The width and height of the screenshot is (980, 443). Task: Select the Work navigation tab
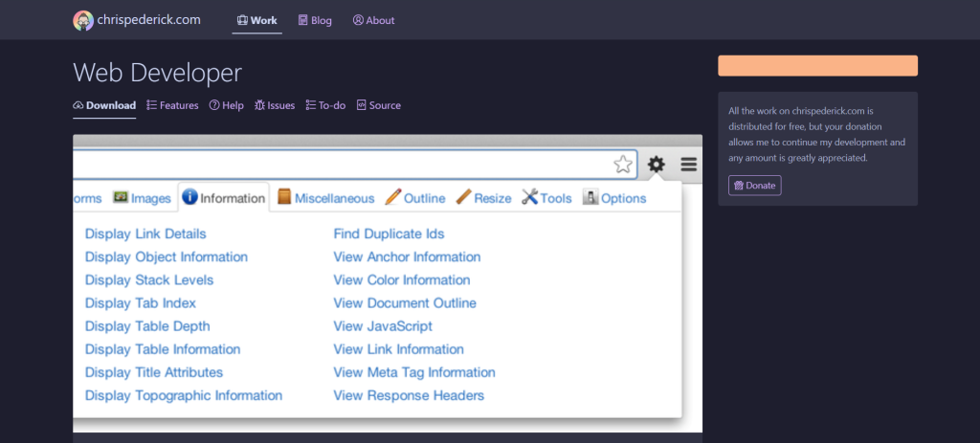tap(256, 21)
